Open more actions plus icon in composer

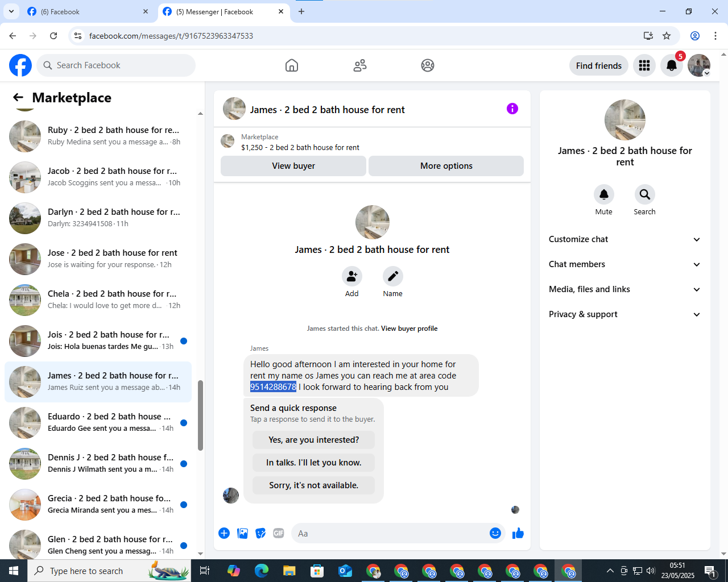click(x=224, y=533)
